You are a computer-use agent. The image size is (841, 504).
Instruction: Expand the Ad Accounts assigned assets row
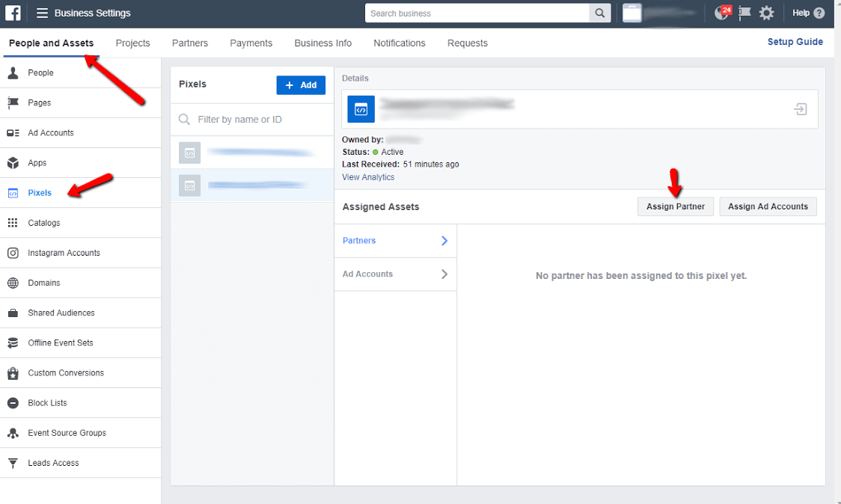coord(395,274)
